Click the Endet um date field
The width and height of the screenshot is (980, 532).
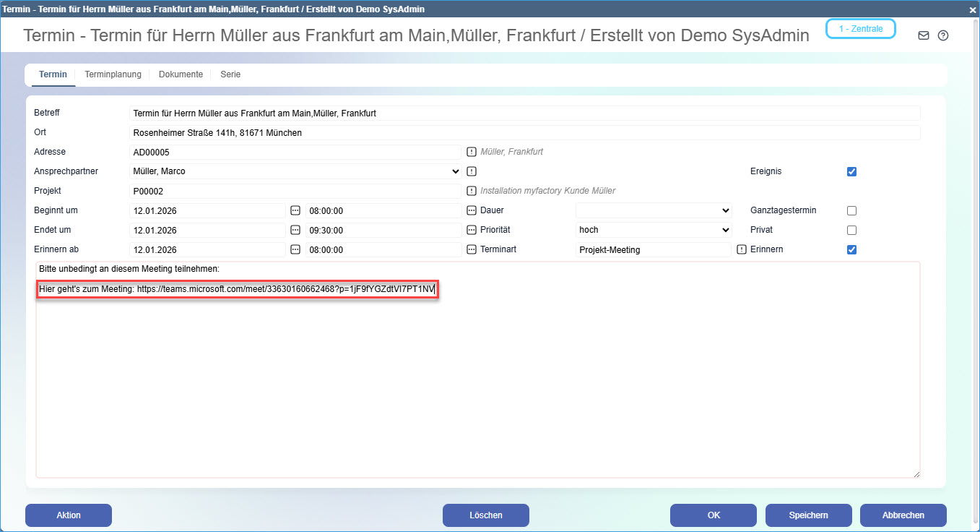point(208,230)
